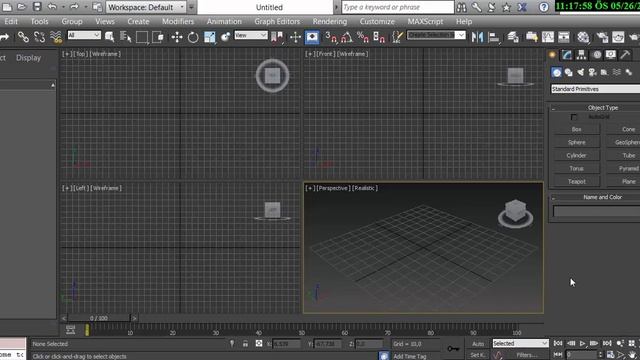The height and width of the screenshot is (360, 640).
Task: Toggle 3D Snaps on
Action: 331,37
